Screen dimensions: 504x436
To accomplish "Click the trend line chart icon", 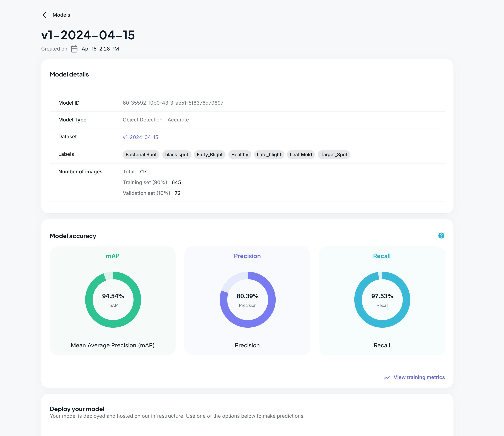I will pyautogui.click(x=387, y=377).
